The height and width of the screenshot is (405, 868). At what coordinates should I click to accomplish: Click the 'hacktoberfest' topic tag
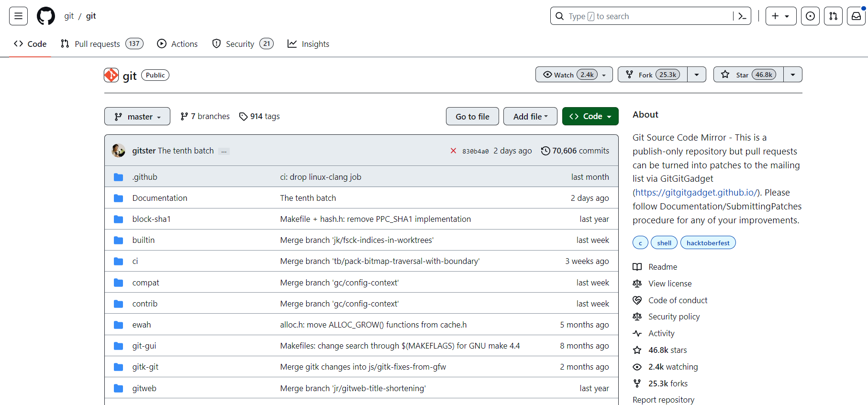click(708, 243)
